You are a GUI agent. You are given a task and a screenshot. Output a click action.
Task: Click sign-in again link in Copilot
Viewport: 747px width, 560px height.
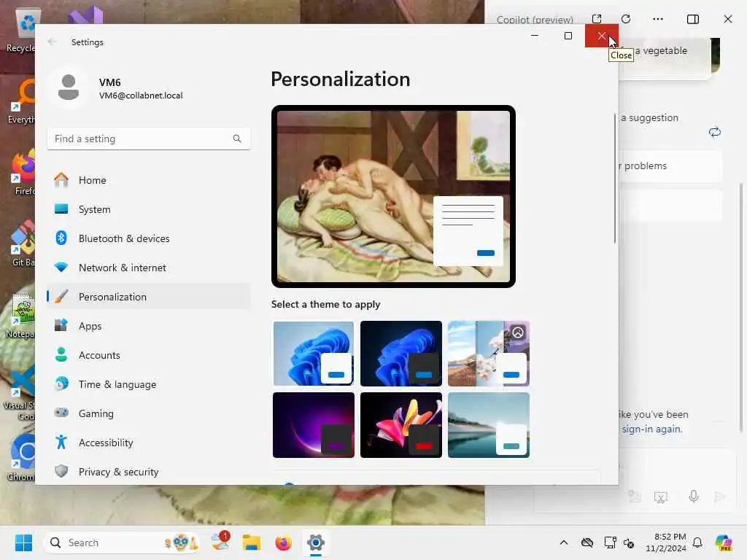click(651, 429)
